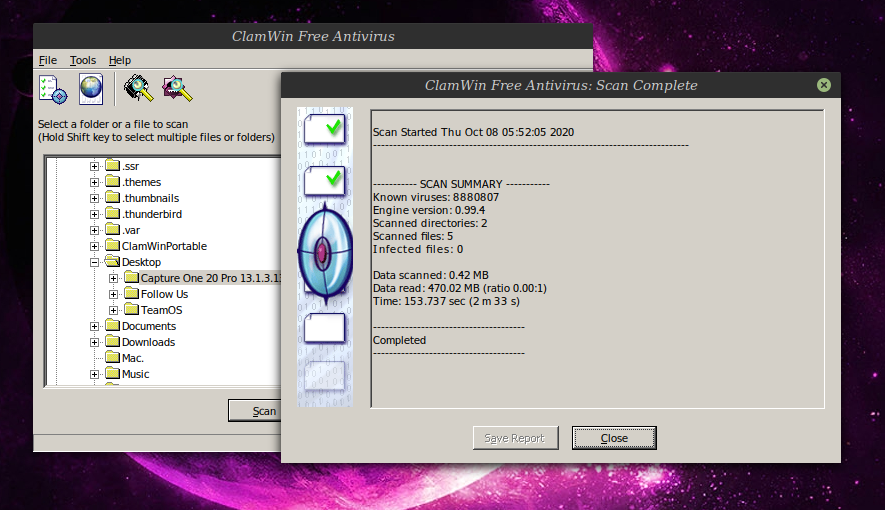Screen dimensions: 885x510
Task: Expand the .thumbnails folder node
Action: [94, 199]
